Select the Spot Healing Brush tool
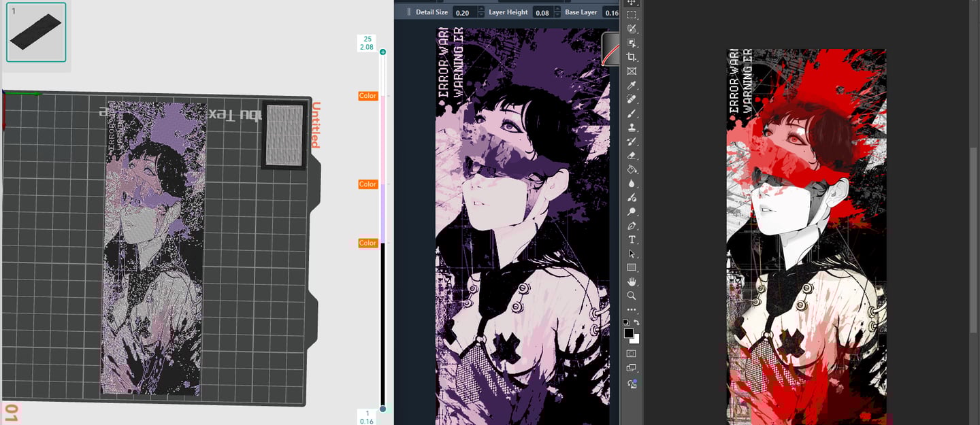The image size is (980, 425). pyautogui.click(x=632, y=99)
